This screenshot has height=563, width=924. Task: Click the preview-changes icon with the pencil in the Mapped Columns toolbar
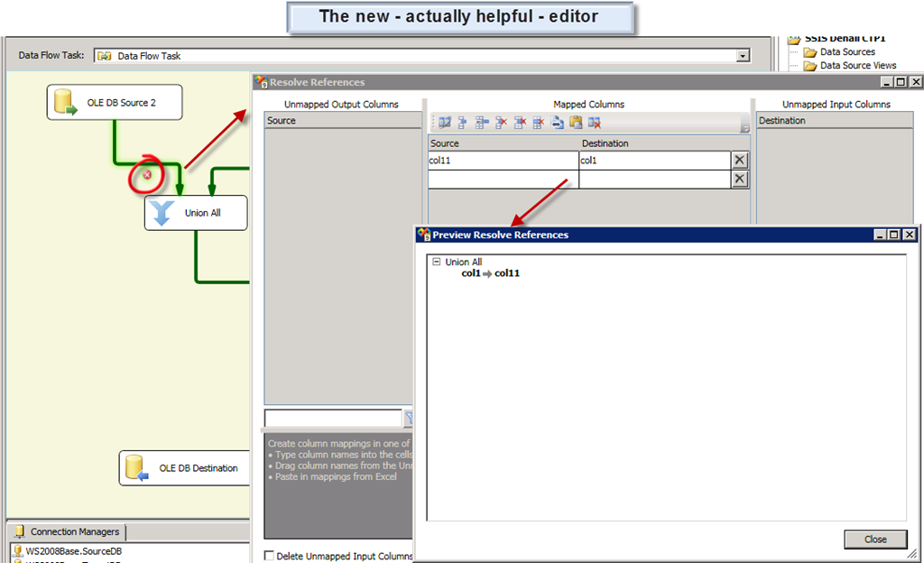[445, 123]
